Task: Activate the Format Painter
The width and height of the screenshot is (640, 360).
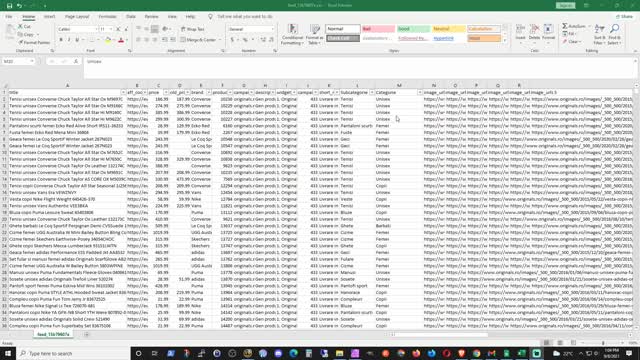Action: coord(34,42)
